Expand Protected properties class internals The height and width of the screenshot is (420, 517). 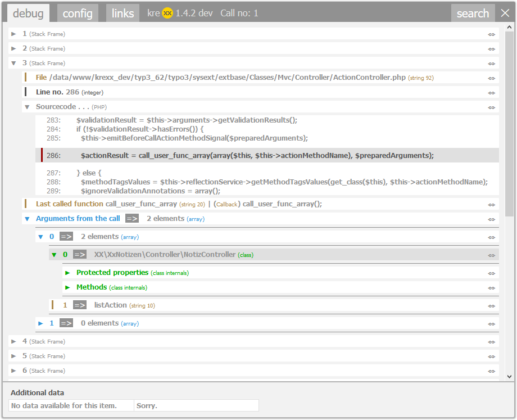coord(67,273)
